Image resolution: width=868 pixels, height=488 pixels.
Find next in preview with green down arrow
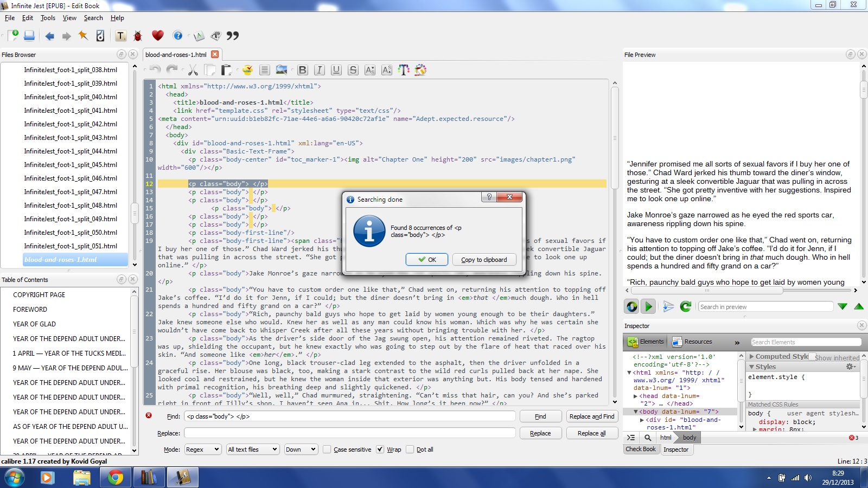843,307
